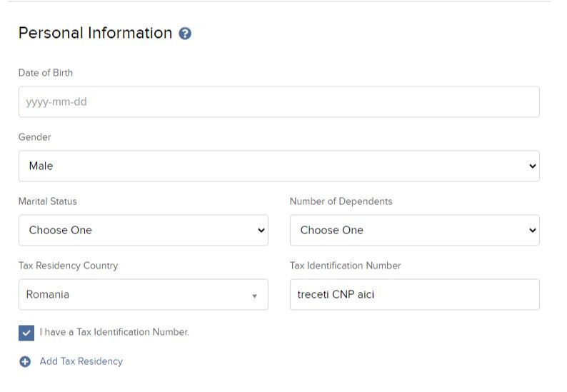Click the small triangle in the Romania selector

[x=254, y=296]
